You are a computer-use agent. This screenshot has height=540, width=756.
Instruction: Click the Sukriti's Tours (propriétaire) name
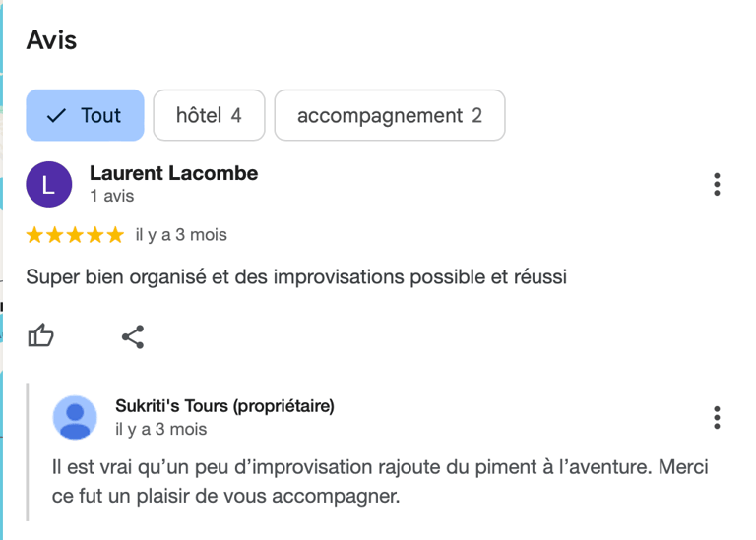[224, 406]
